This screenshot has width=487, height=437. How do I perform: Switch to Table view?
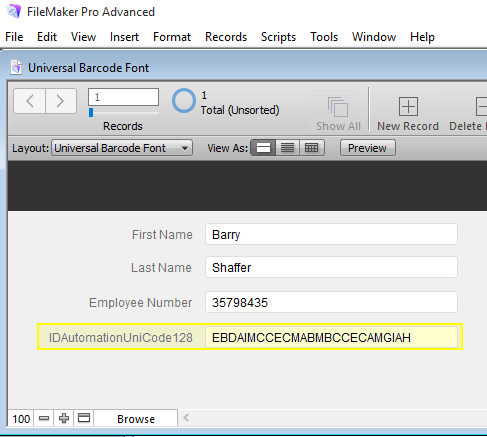(312, 148)
